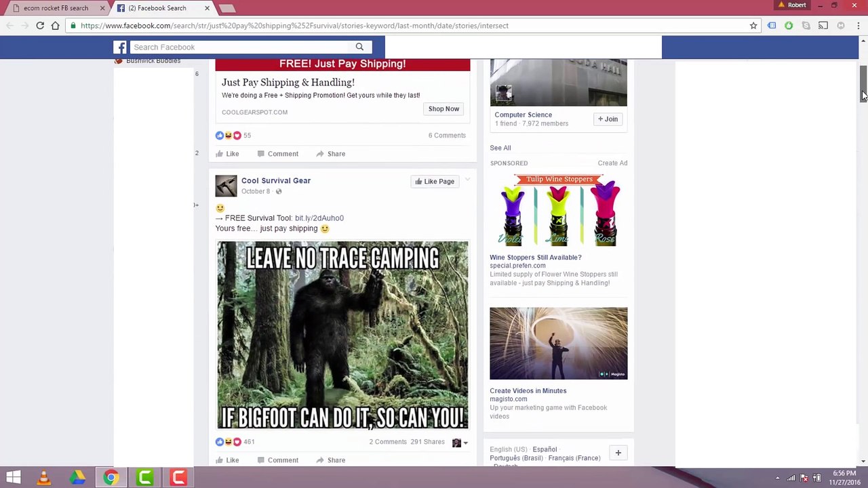
Task: Open a new Chrome tab
Action: [x=226, y=8]
